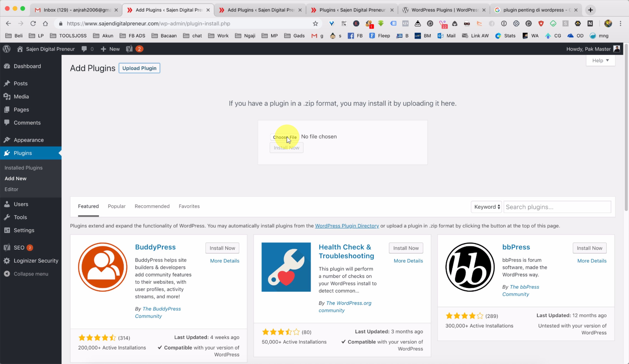Screen dimensions: 629x364
Task: Click the comments bubble icon in admin bar
Action: 84,49
